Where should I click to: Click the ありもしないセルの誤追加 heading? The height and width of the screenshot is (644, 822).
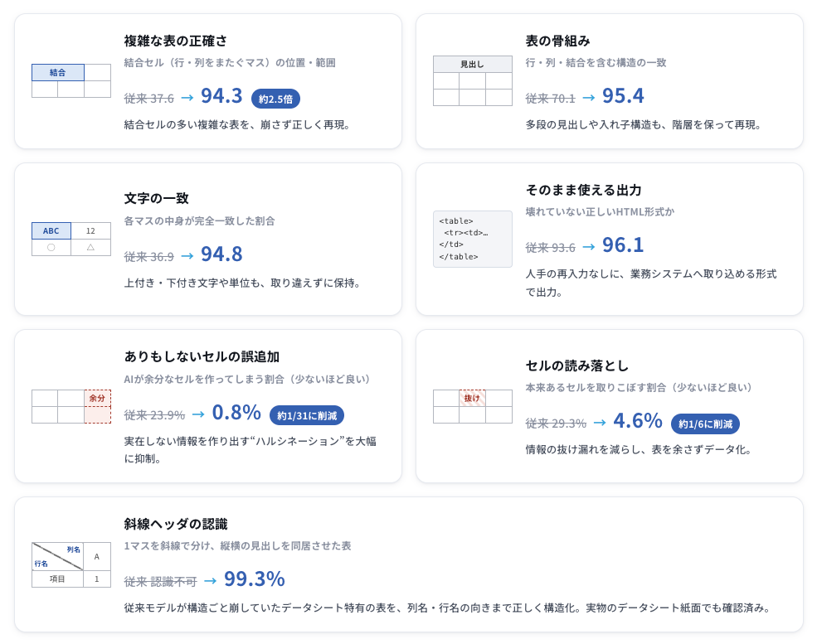(202, 357)
